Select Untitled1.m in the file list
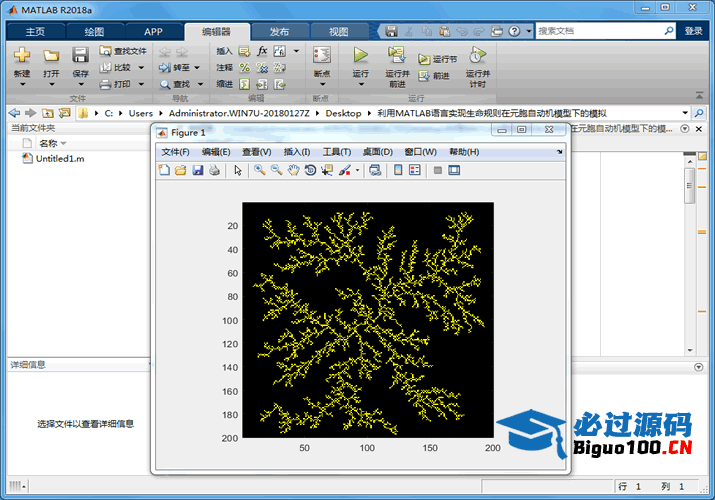 coord(59,159)
